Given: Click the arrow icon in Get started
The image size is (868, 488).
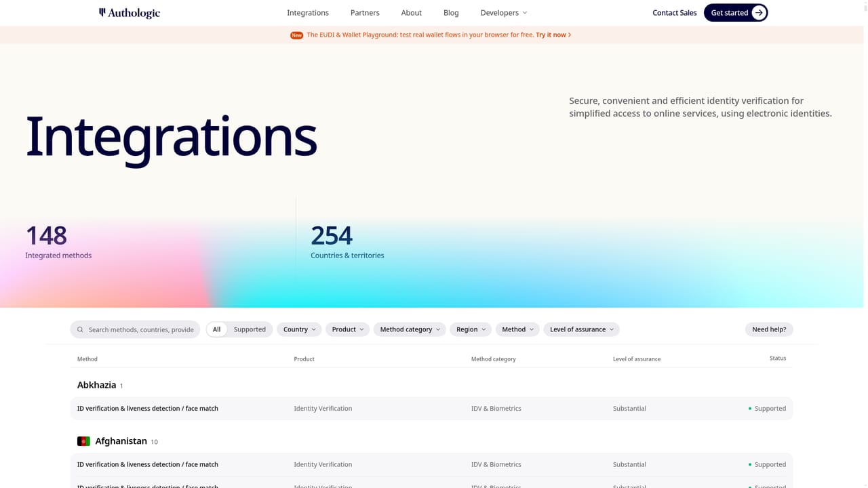Looking at the screenshot, I should (x=759, y=13).
